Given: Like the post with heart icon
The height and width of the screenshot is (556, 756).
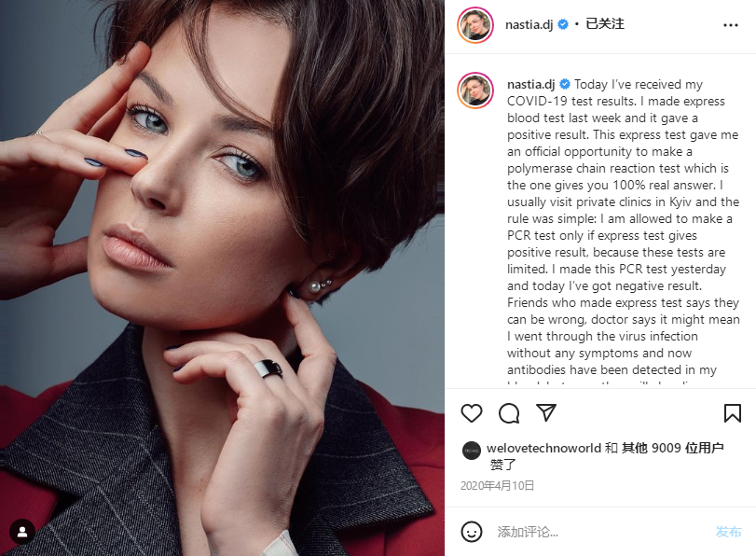Looking at the screenshot, I should 471,413.
